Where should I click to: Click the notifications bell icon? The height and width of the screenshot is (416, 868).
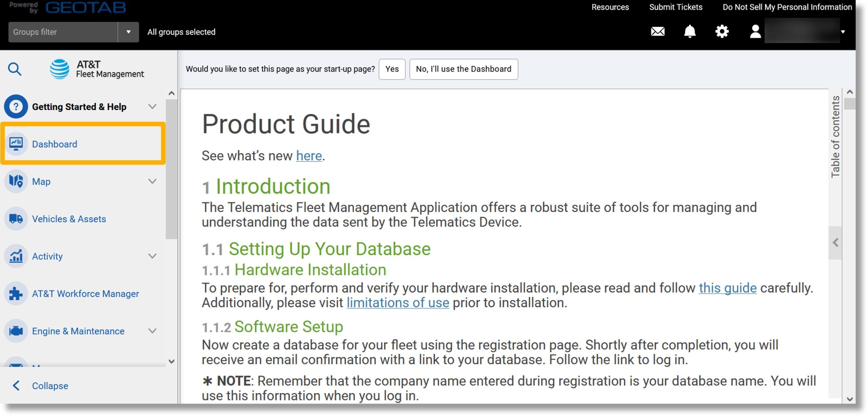(690, 31)
